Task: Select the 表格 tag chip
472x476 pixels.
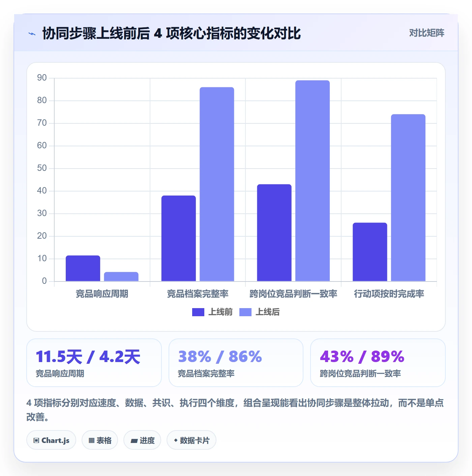Action: click(100, 440)
